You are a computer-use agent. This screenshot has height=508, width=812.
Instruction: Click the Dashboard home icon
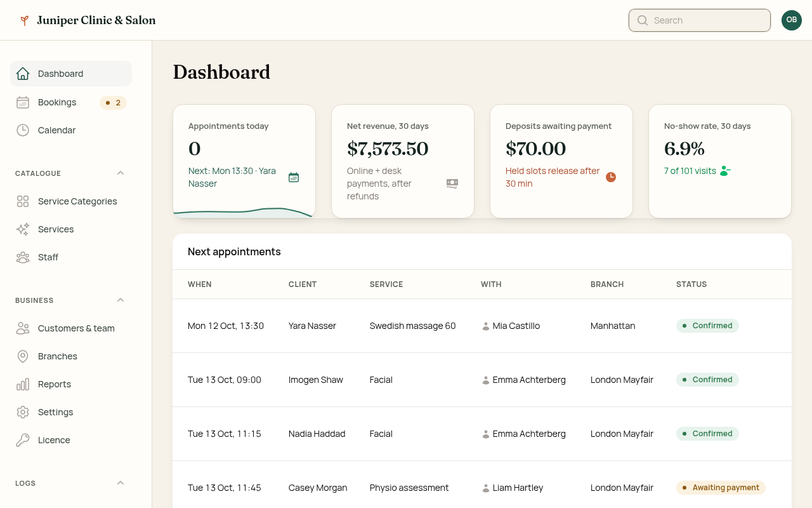[x=23, y=74]
